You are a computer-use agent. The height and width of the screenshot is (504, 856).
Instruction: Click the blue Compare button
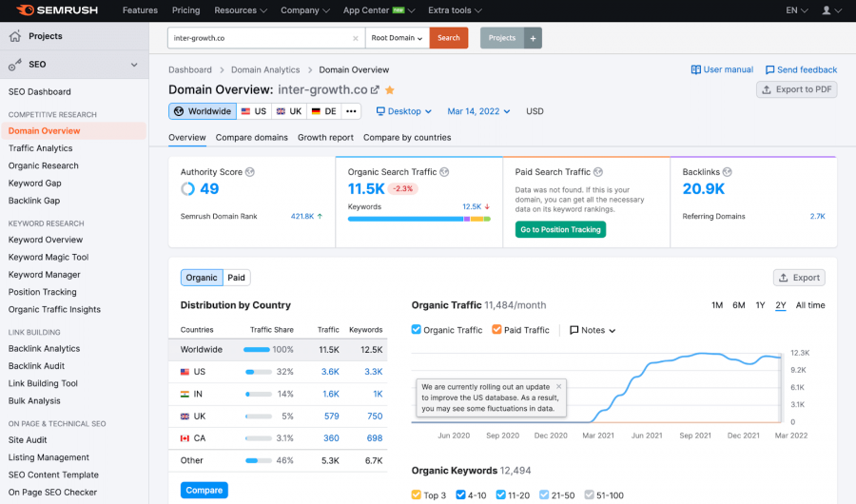[x=204, y=491]
